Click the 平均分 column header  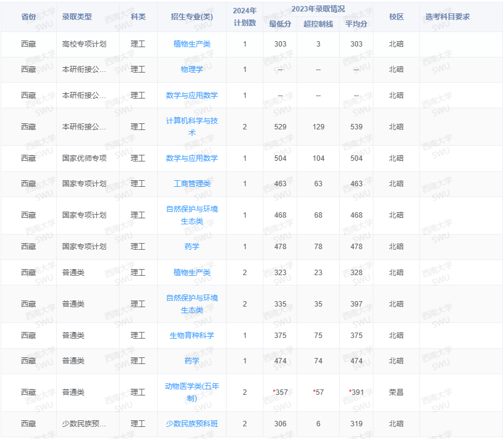pyautogui.click(x=356, y=25)
